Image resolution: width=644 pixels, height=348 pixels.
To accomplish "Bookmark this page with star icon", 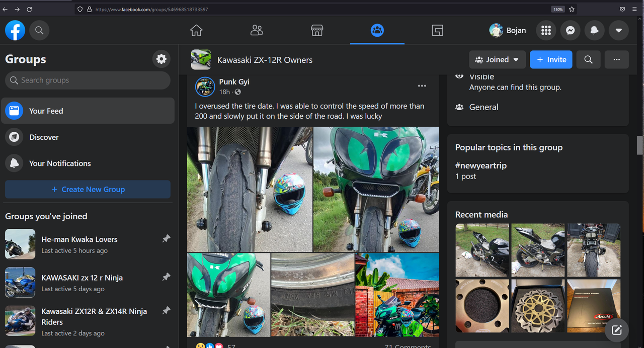I will click(572, 9).
